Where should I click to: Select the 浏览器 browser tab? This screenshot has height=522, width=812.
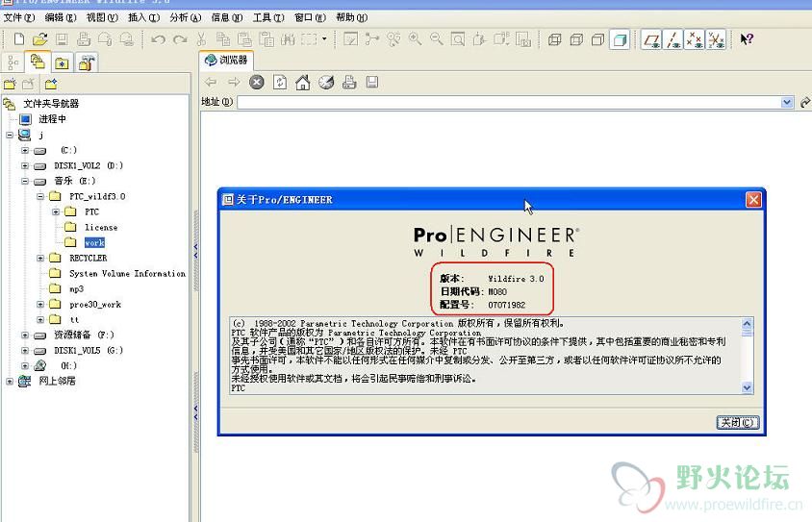coord(226,60)
